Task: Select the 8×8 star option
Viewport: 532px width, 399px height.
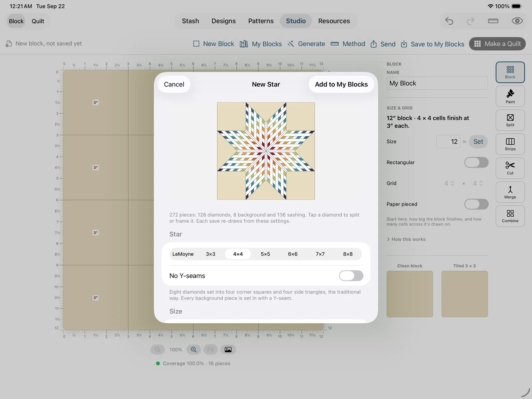Action: [x=348, y=254]
